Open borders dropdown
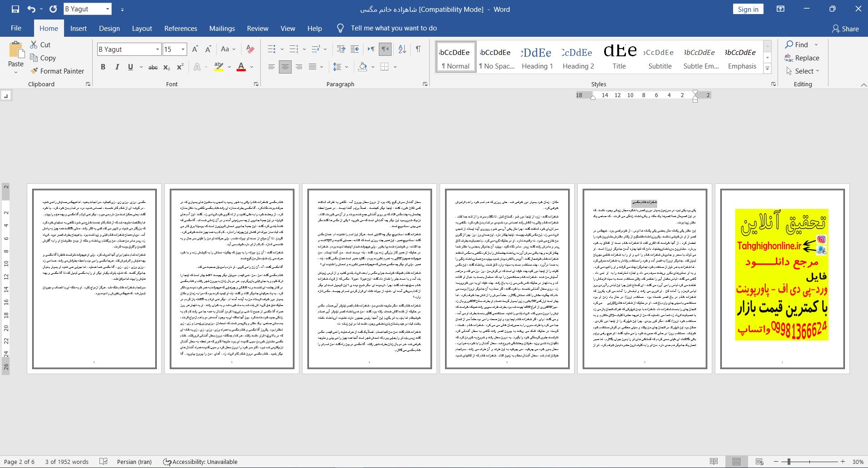Screen dimensions: 868x468 (395, 67)
